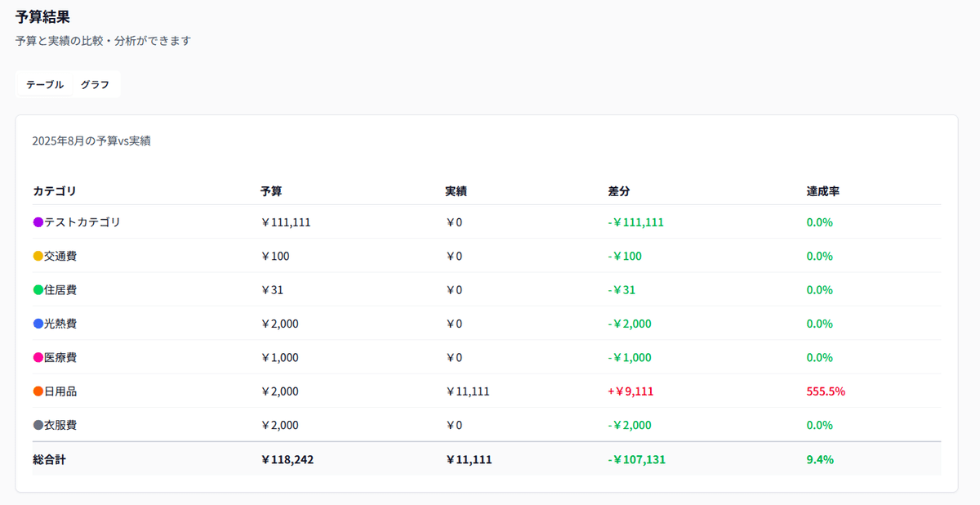
Task: Click the 2025年8月の予算vs実績 heading
Action: coord(91,141)
